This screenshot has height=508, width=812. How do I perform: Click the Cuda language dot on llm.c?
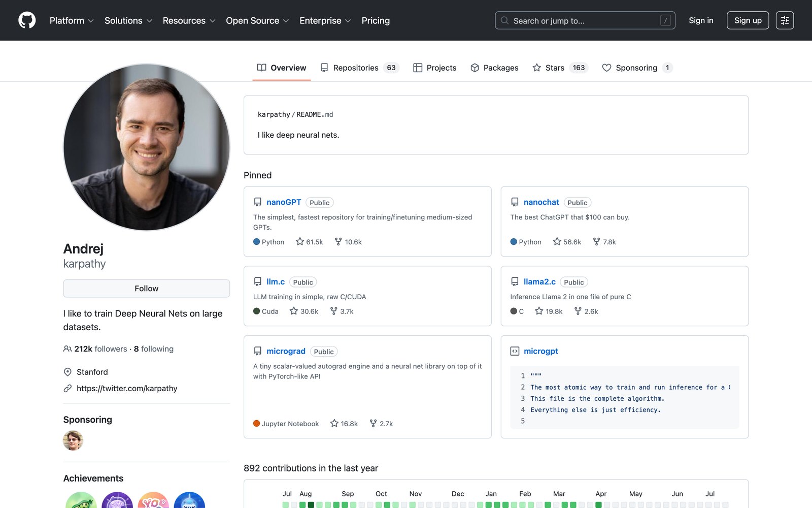pos(257,311)
